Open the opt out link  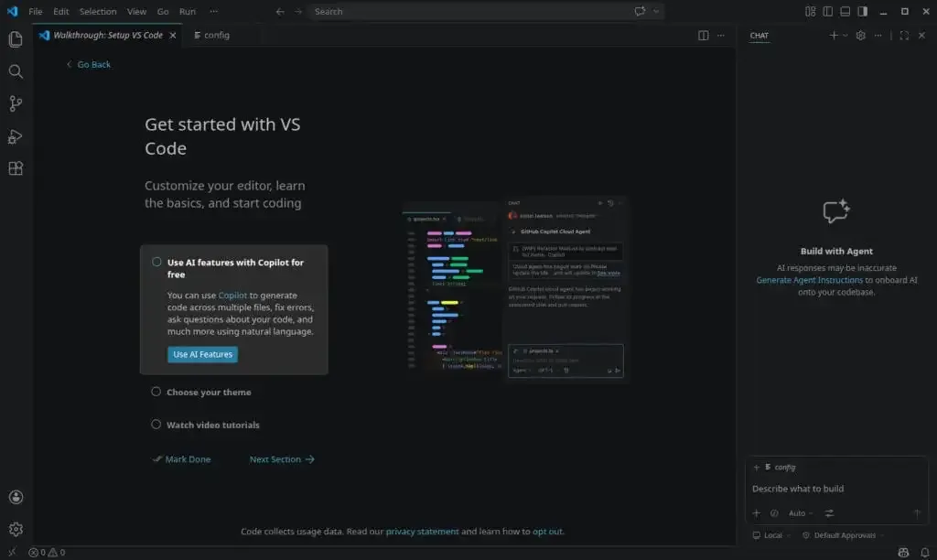click(547, 532)
